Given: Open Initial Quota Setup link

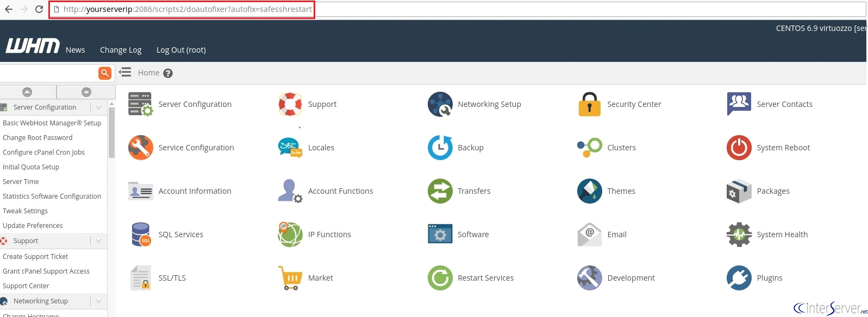Looking at the screenshot, I should pos(31,167).
